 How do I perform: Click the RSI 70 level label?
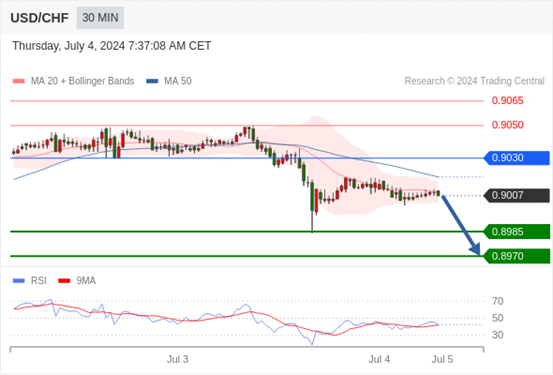point(498,301)
